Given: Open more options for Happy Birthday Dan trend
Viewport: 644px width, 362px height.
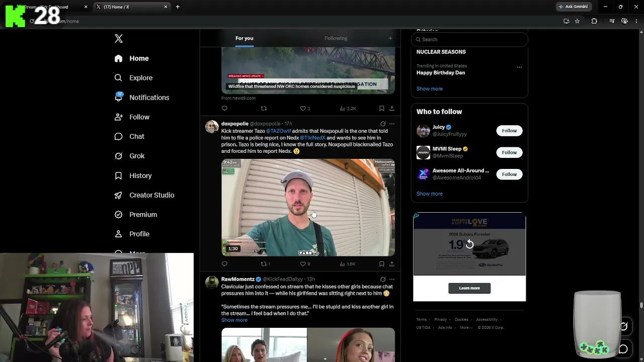Looking at the screenshot, I should click(x=519, y=67).
